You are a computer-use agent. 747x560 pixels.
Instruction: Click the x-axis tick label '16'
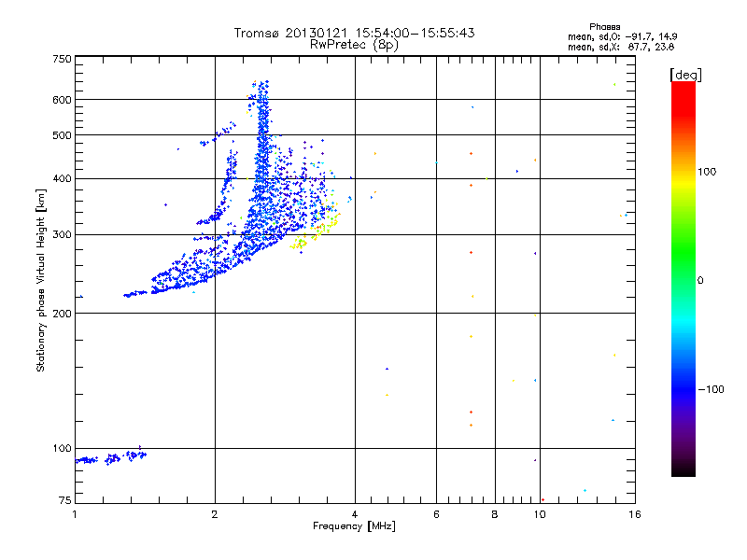click(x=635, y=514)
